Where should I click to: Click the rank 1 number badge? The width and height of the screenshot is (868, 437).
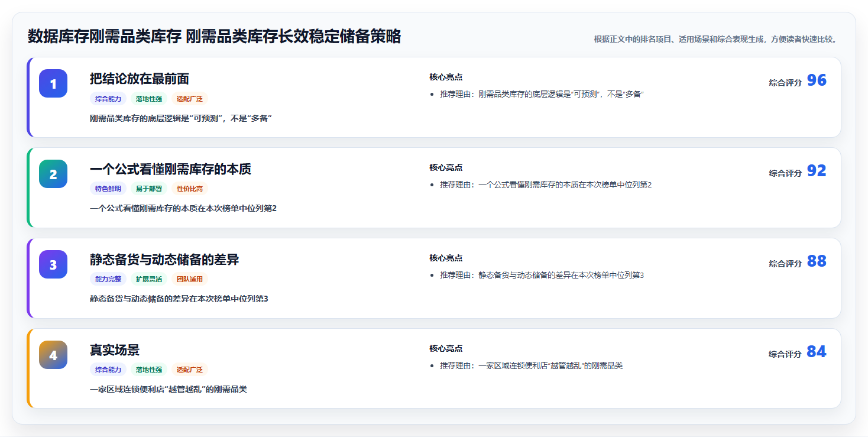tap(53, 83)
